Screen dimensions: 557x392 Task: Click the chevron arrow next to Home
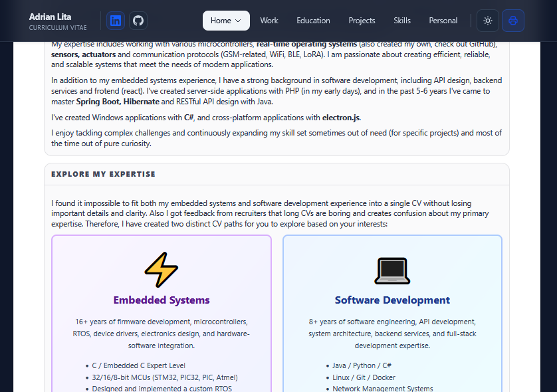coord(238,21)
